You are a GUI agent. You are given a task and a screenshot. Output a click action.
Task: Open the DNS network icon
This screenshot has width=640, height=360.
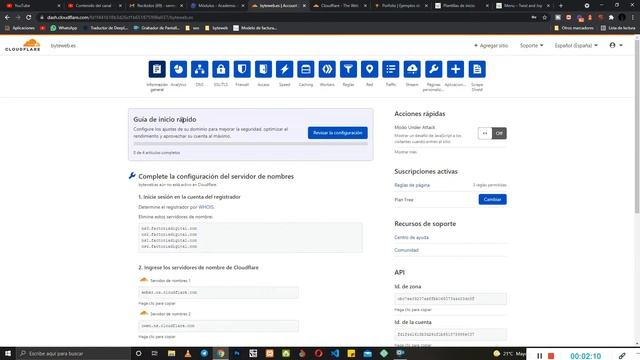point(200,69)
